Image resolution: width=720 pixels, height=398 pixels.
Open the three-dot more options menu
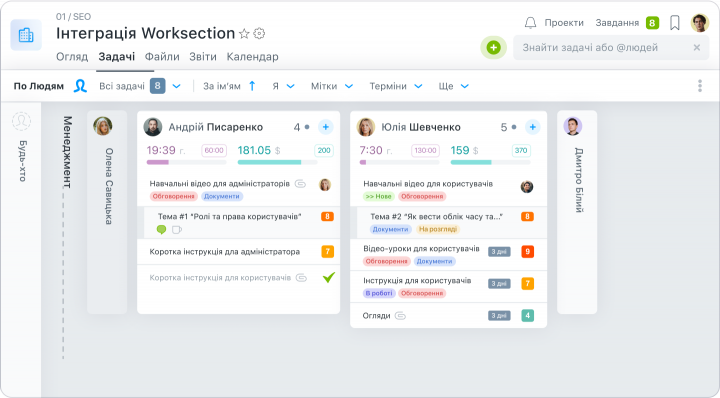(x=700, y=86)
